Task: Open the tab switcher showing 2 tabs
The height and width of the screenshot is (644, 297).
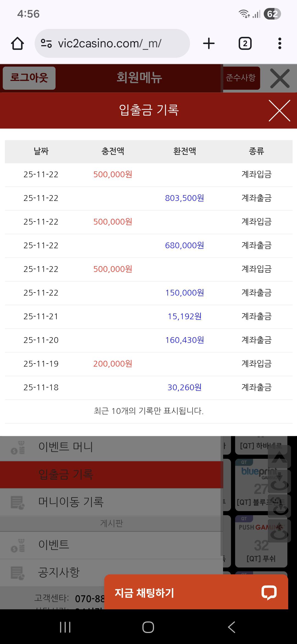Action: click(x=245, y=43)
